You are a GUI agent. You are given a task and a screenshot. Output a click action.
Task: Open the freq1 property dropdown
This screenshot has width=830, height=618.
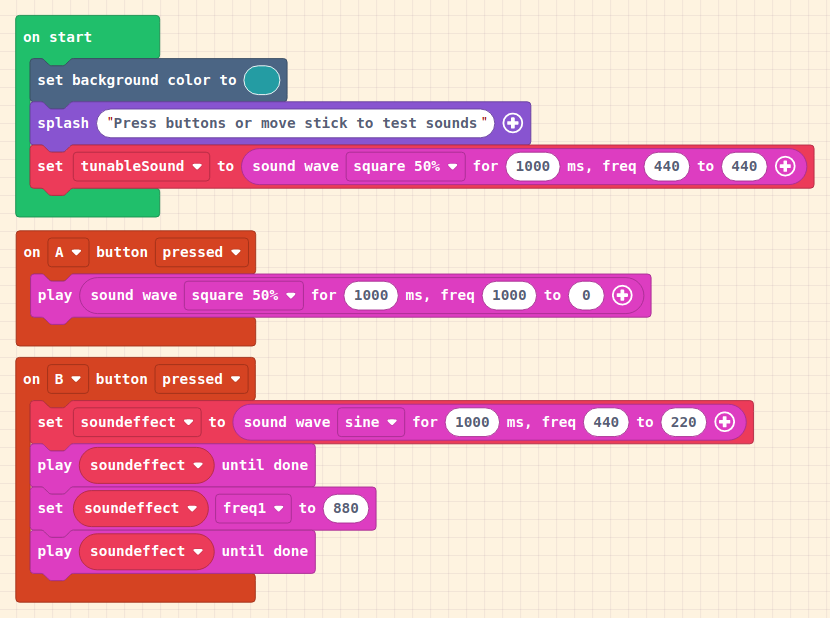253,508
